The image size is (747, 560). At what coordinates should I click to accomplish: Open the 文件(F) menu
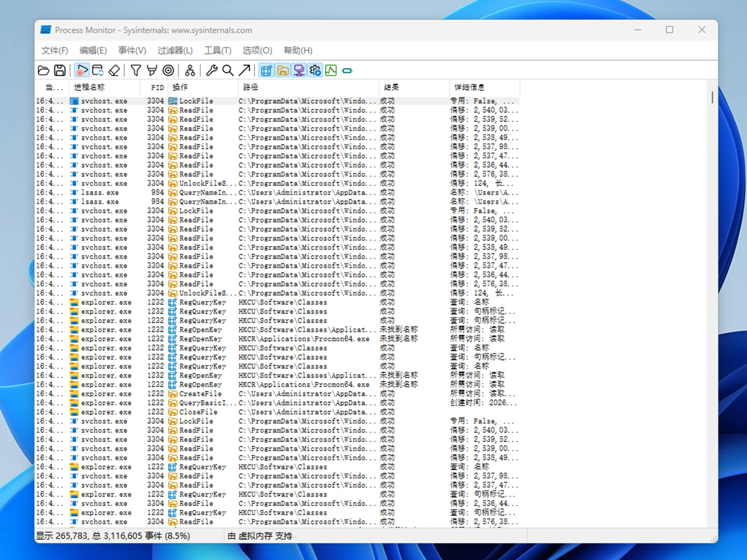(x=55, y=50)
